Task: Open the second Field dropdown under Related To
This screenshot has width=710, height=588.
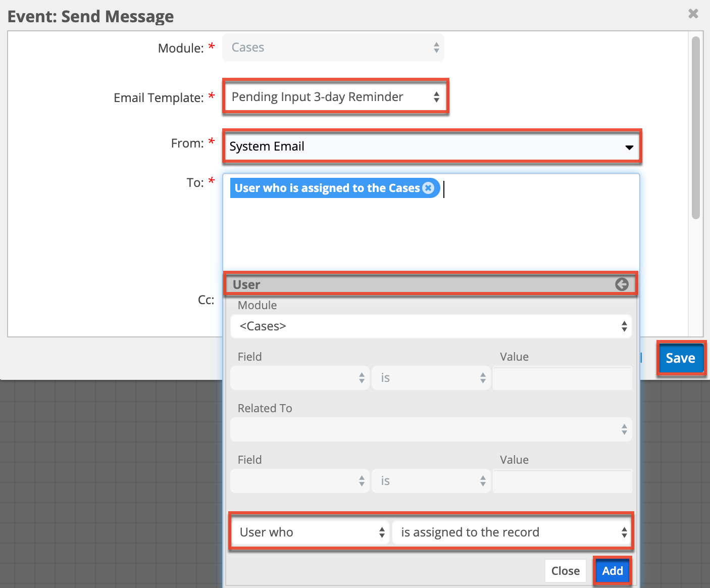Action: click(300, 481)
